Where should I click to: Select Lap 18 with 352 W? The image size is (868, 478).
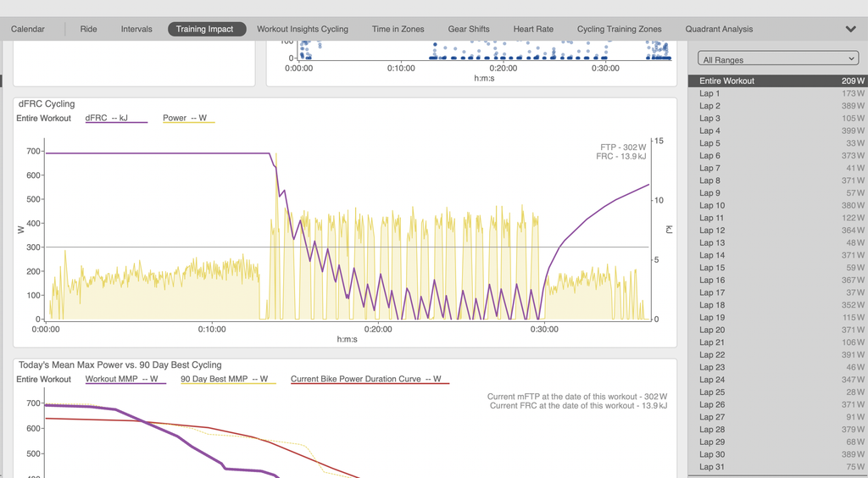(778, 305)
